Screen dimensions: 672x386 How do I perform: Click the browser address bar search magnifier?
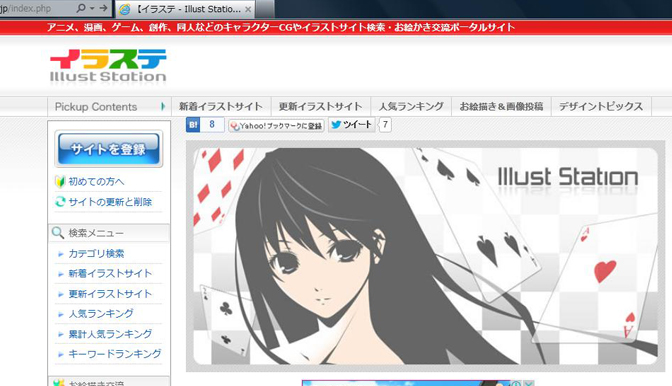tap(81, 8)
